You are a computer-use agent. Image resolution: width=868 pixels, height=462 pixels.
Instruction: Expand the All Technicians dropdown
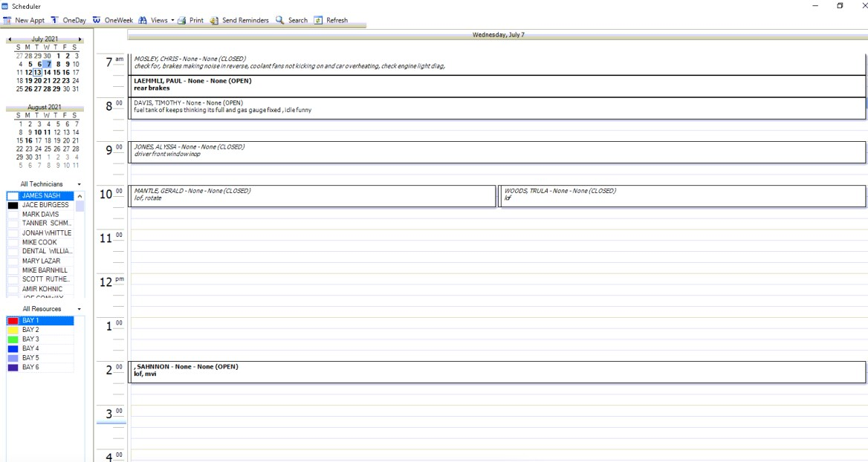(x=79, y=183)
